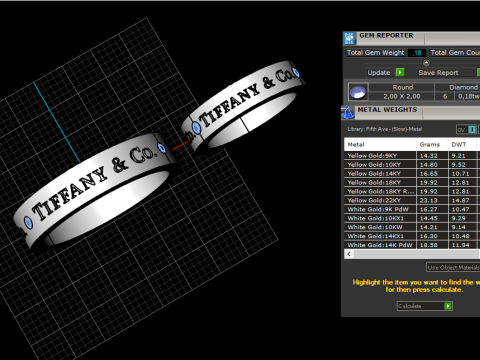Viewport: 480px width, 360px height.
Task: Click the 11.94 DWT cell
Action: (463, 245)
